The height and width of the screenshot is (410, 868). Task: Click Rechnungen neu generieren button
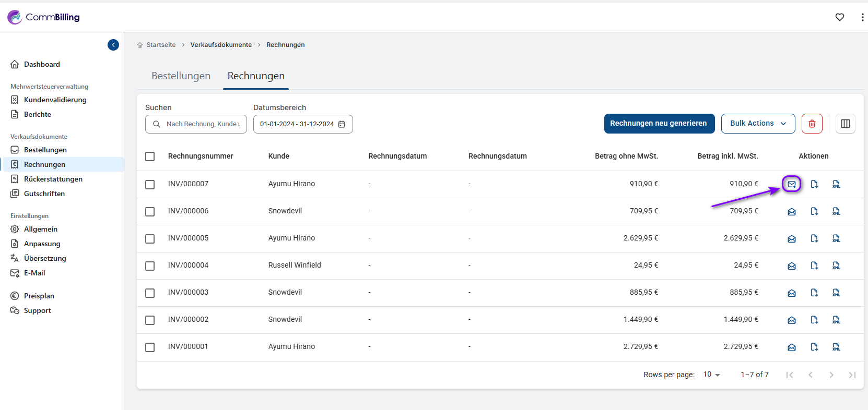click(659, 124)
